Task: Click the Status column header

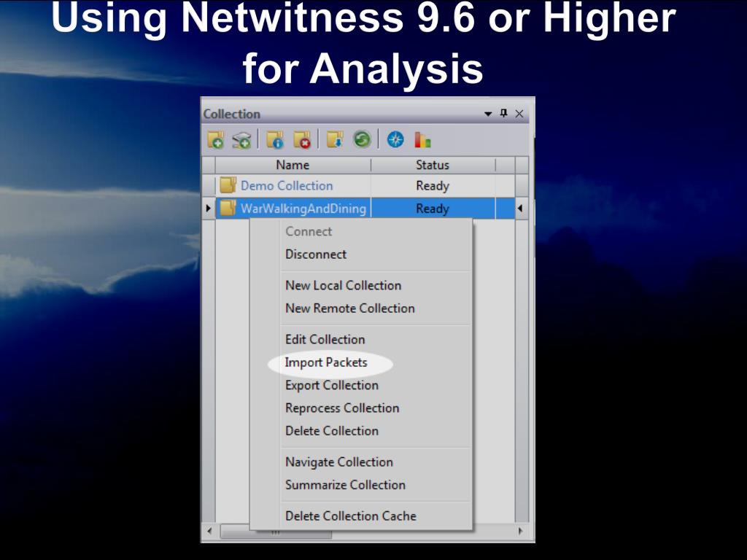Action: tap(433, 165)
